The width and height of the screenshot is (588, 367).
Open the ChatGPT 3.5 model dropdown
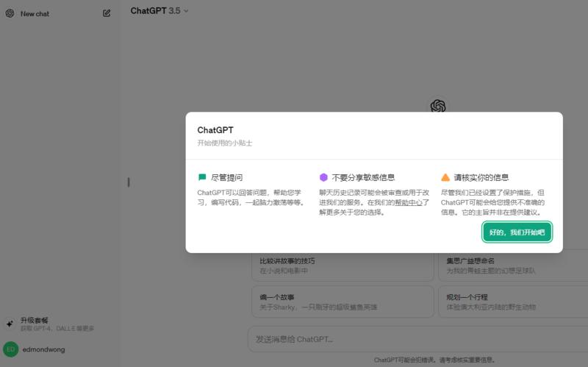159,11
